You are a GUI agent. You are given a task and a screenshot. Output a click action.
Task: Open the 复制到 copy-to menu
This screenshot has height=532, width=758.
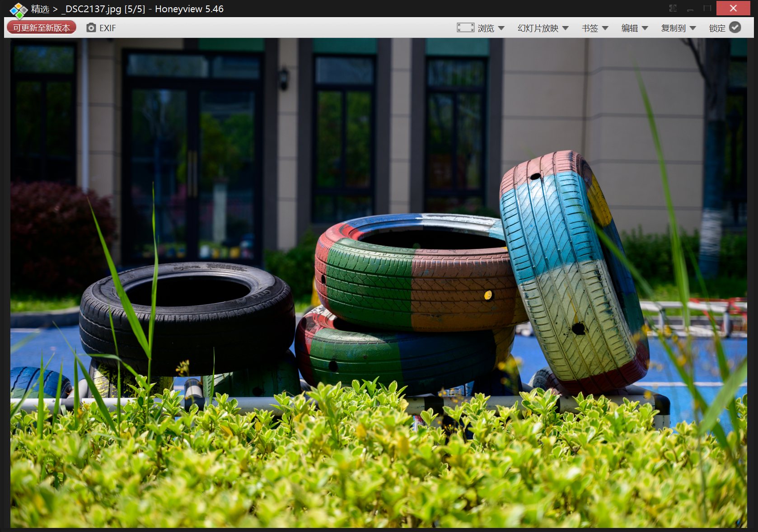point(674,28)
